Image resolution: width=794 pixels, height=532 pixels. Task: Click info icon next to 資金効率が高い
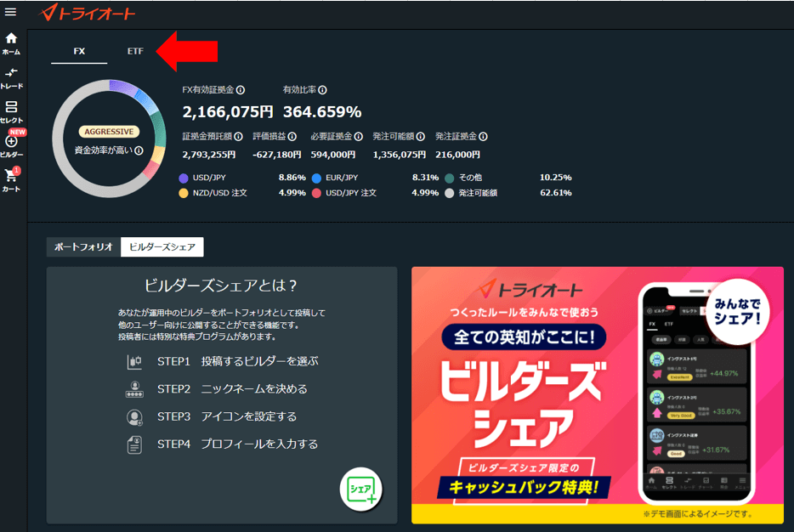pyautogui.click(x=139, y=150)
